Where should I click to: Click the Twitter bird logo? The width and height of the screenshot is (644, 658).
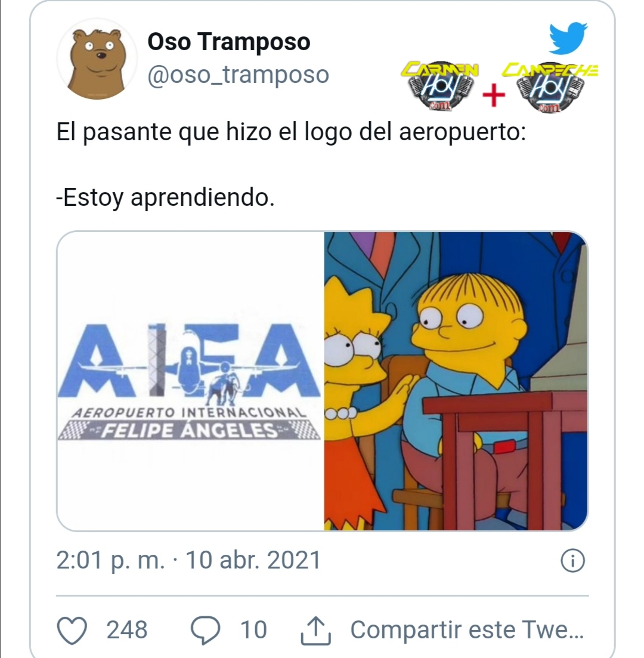click(x=568, y=38)
